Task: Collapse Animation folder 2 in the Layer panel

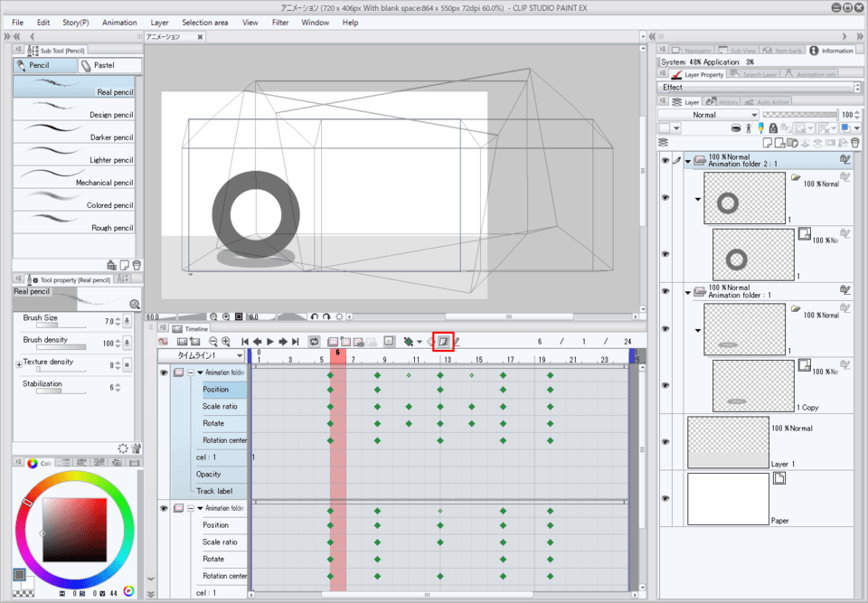Action: click(x=687, y=162)
